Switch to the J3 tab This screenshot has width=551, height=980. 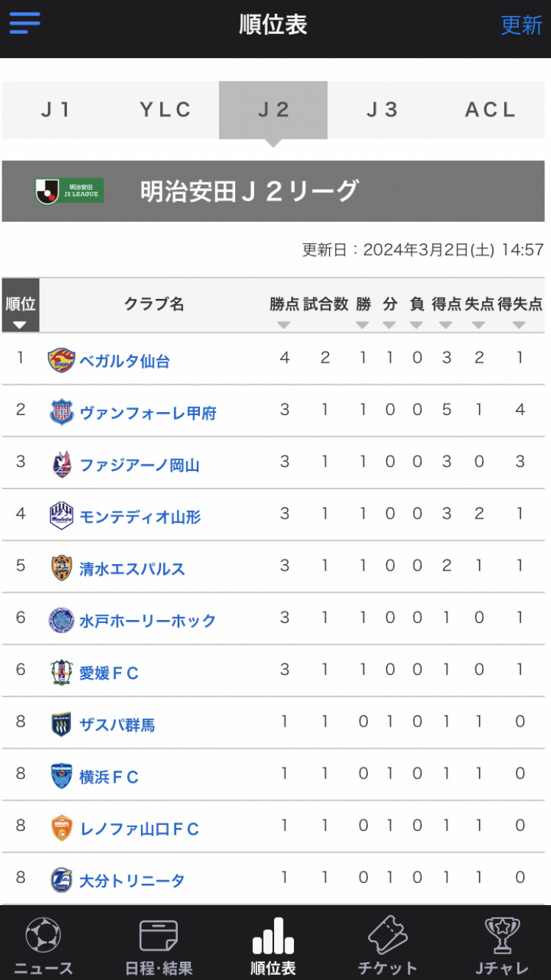[382, 109]
